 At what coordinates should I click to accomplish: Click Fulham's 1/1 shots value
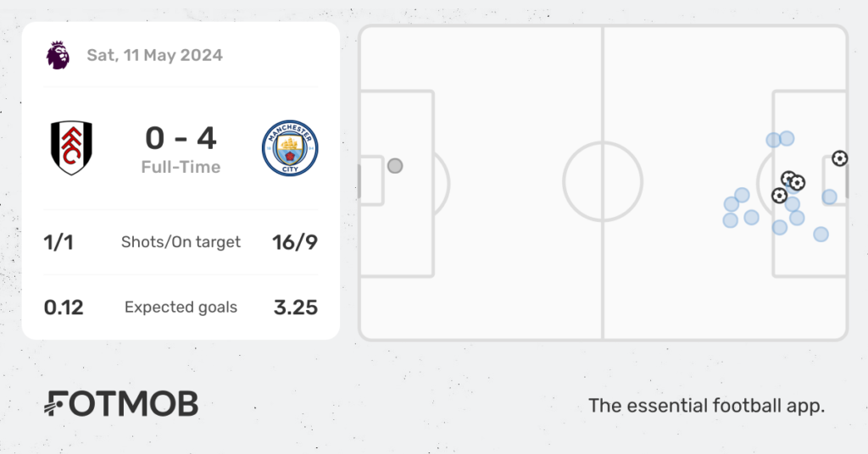pos(58,242)
